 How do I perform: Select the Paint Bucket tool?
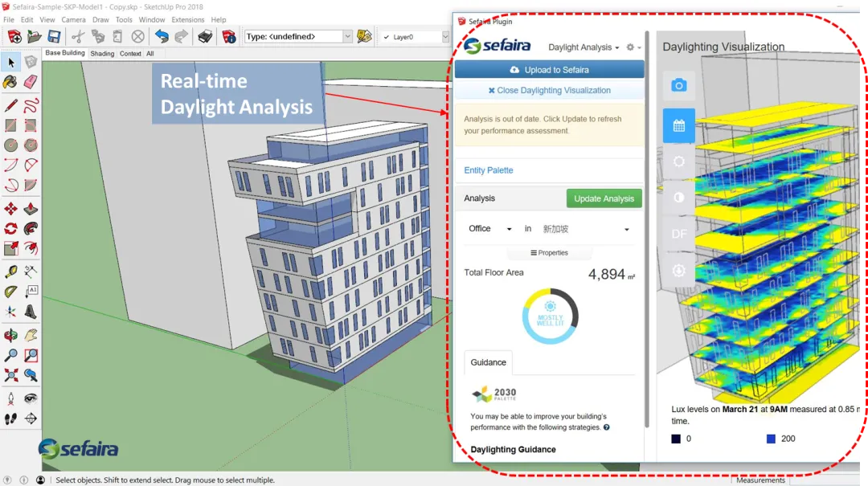11,82
